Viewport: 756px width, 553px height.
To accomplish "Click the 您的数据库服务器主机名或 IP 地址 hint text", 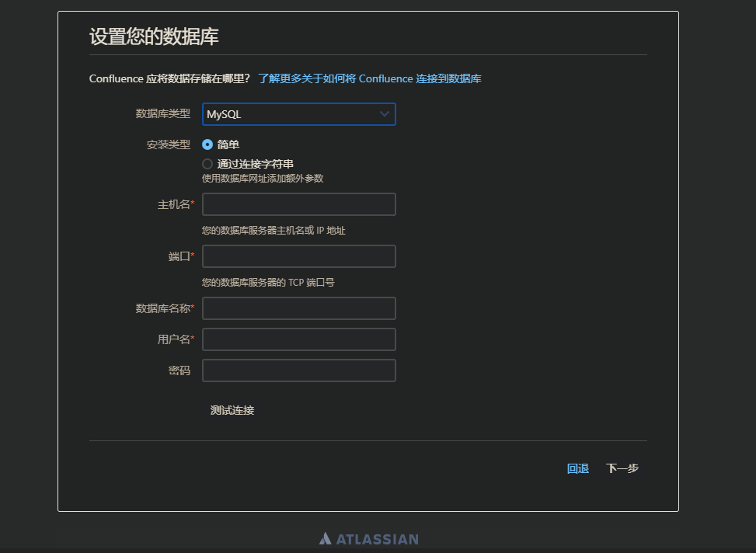I will click(x=273, y=231).
